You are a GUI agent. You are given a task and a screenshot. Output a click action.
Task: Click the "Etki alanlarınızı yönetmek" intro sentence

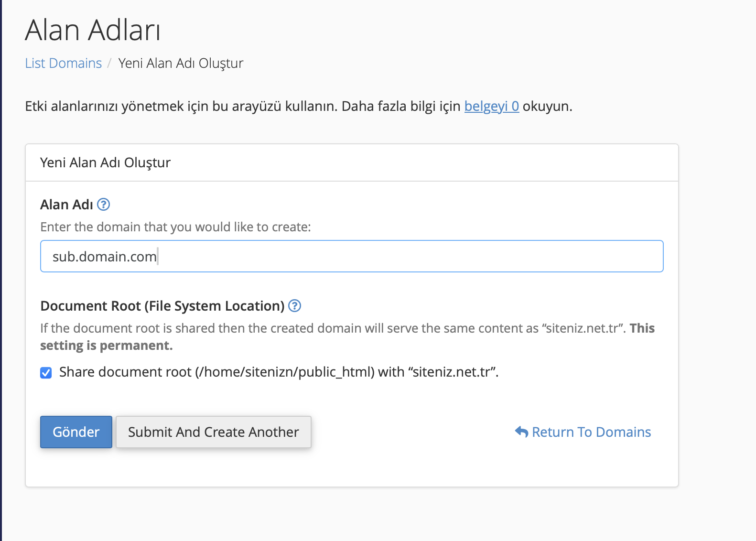pyautogui.click(x=299, y=106)
